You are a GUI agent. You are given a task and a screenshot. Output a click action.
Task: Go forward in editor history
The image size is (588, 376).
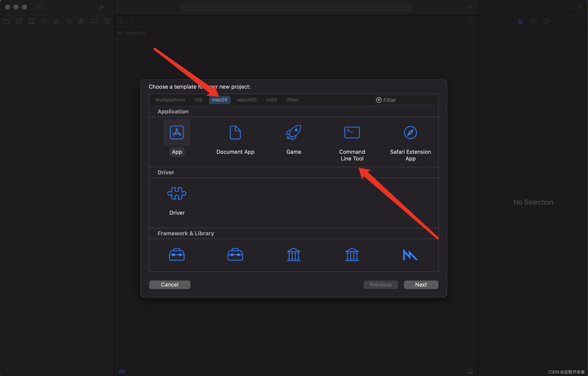pos(141,21)
